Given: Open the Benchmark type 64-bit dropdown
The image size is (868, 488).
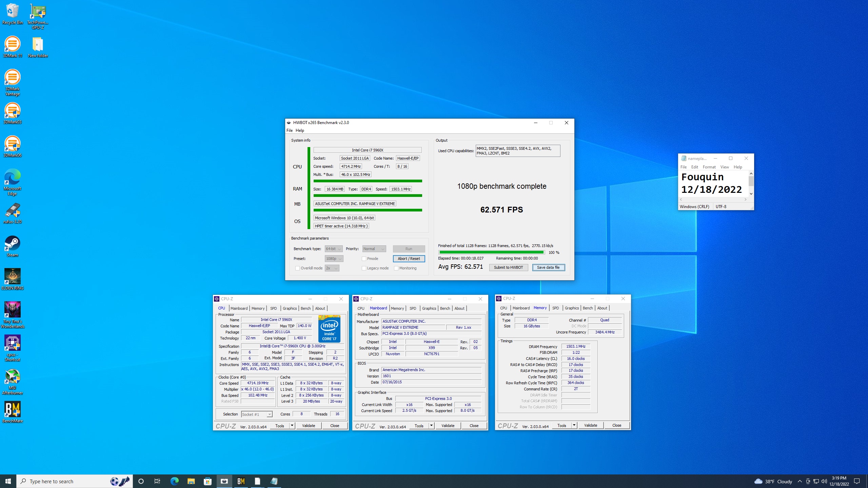Looking at the screenshot, I should (333, 249).
